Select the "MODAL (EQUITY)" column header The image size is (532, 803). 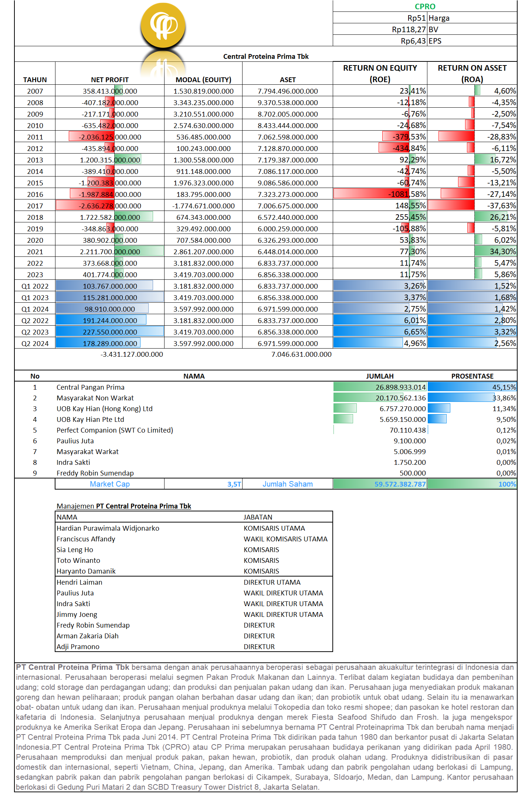click(203, 80)
